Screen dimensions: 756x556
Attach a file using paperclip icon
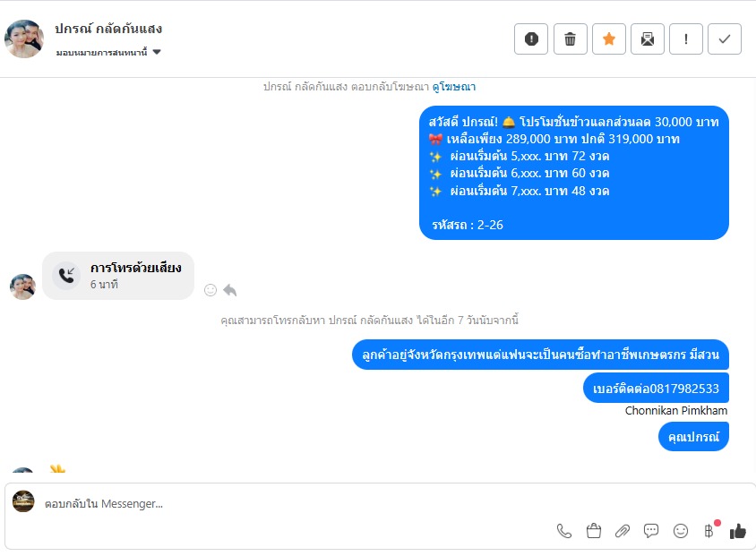pos(623,531)
